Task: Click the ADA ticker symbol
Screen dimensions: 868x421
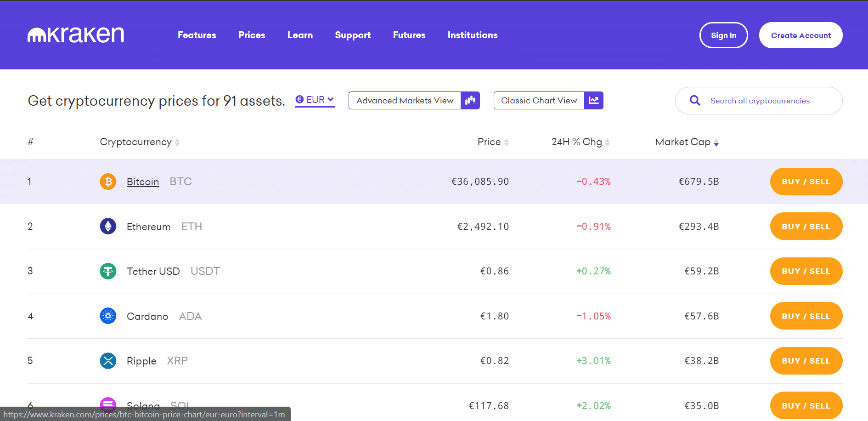Action: coord(190,316)
